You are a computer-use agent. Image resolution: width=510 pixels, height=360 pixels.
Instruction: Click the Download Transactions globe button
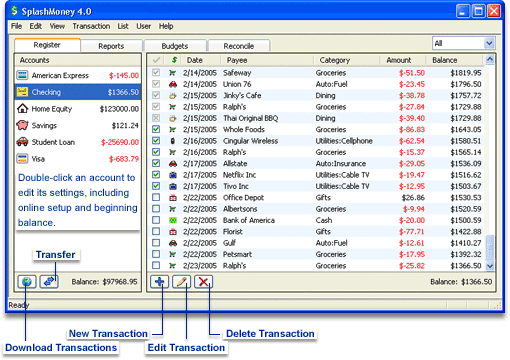pos(27,282)
